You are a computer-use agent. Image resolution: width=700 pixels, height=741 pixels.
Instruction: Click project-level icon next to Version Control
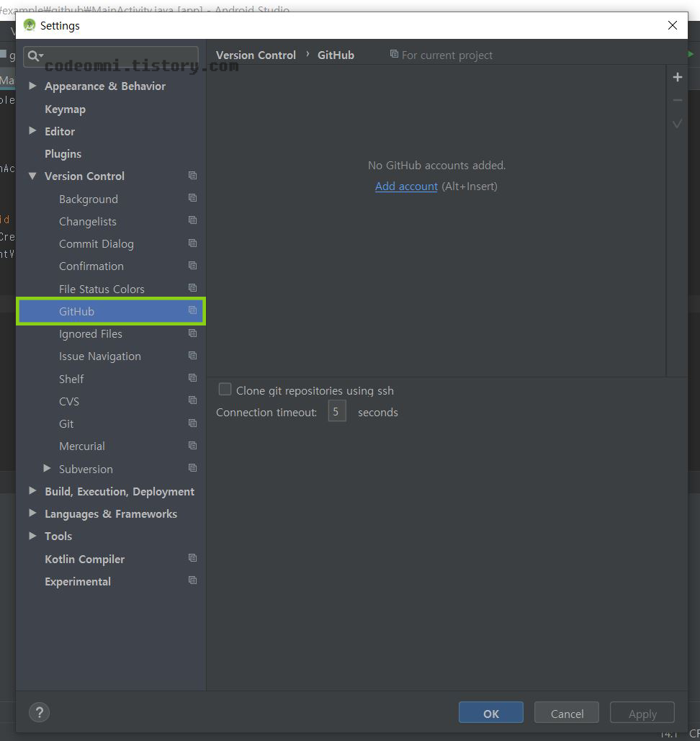tap(192, 175)
